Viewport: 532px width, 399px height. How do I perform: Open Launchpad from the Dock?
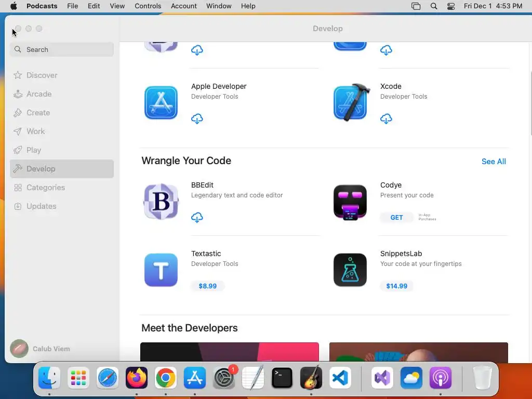[x=78, y=378]
